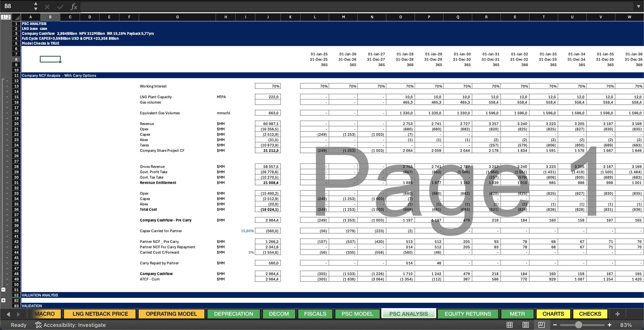This screenshot has width=644, height=330.
Task: Select the Equivalent Gas Volumes total 663,0
Action: tap(268, 113)
